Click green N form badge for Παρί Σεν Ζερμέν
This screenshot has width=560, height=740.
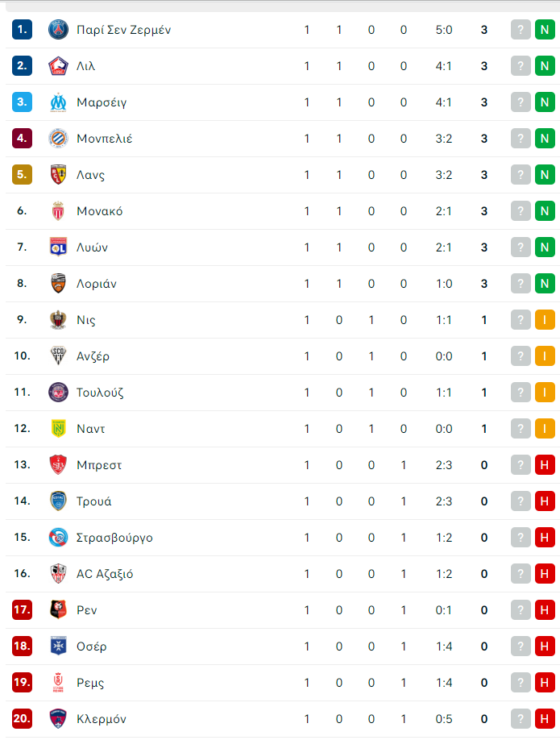tap(545, 30)
